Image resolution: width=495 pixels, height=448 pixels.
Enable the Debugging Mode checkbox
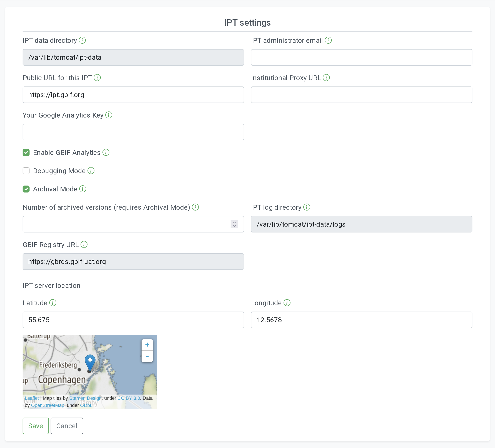(26, 171)
